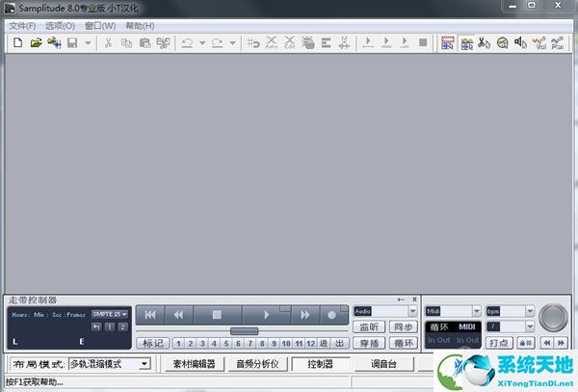
Task: Click the 进 punch-in marker button
Action: coord(324,344)
